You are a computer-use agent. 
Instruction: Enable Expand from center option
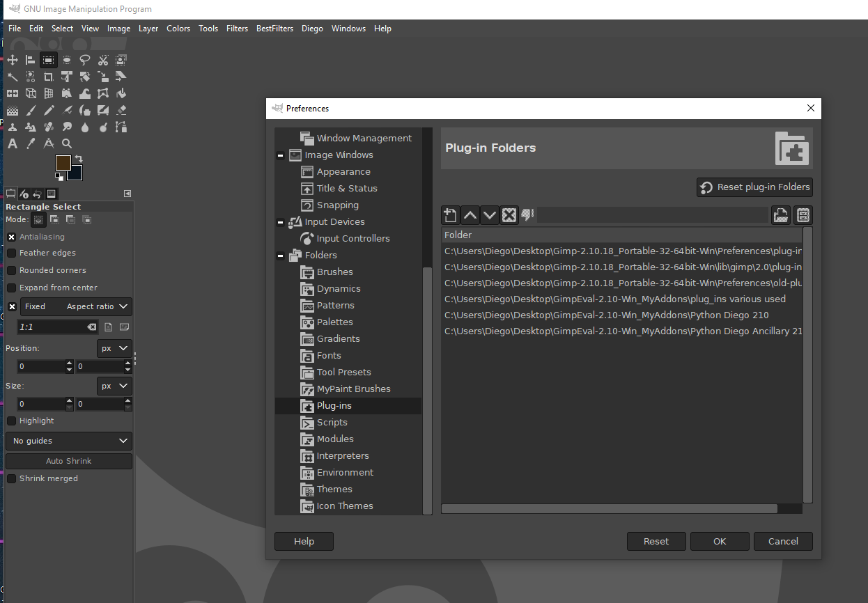tap(12, 288)
